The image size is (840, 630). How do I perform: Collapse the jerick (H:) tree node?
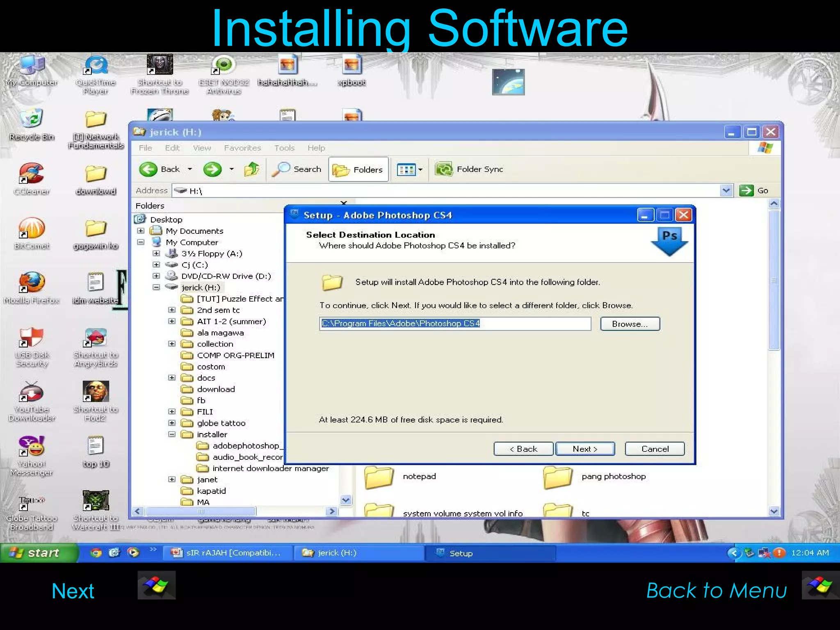coord(156,287)
